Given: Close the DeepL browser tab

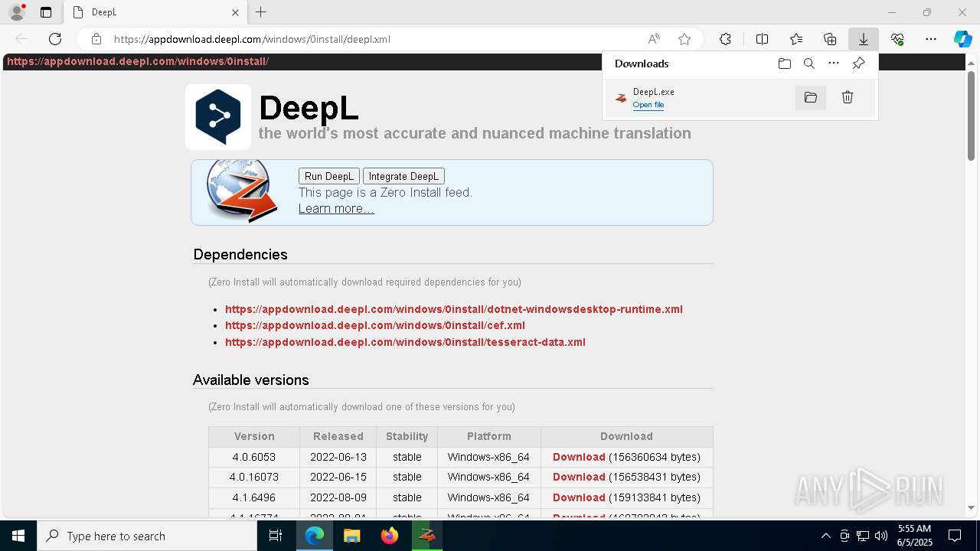Looking at the screenshot, I should click(x=235, y=12).
